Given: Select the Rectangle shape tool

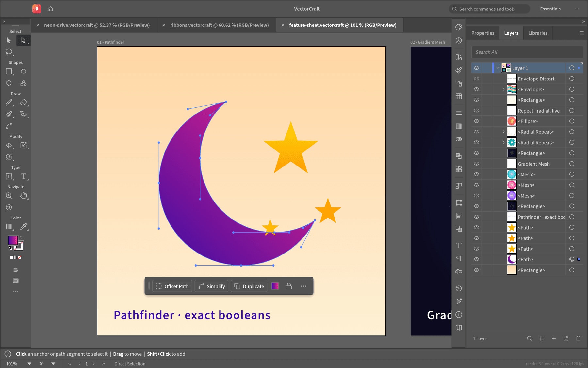Looking at the screenshot, I should click(9, 71).
